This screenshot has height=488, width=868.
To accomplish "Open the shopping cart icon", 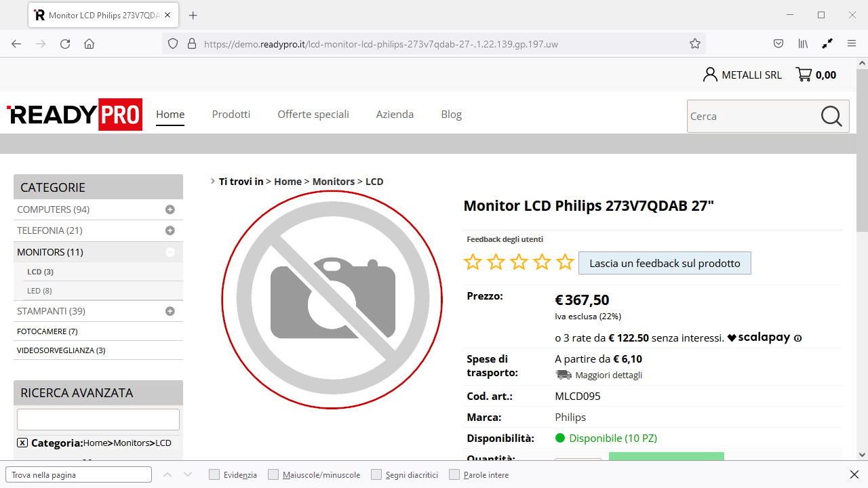I will (x=804, y=75).
